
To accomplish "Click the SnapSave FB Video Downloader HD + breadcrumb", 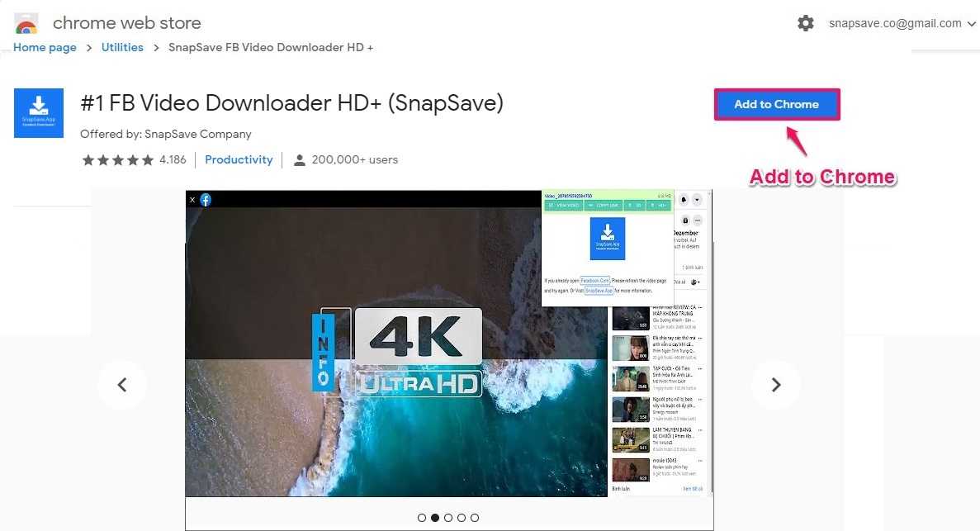I will click(271, 48).
